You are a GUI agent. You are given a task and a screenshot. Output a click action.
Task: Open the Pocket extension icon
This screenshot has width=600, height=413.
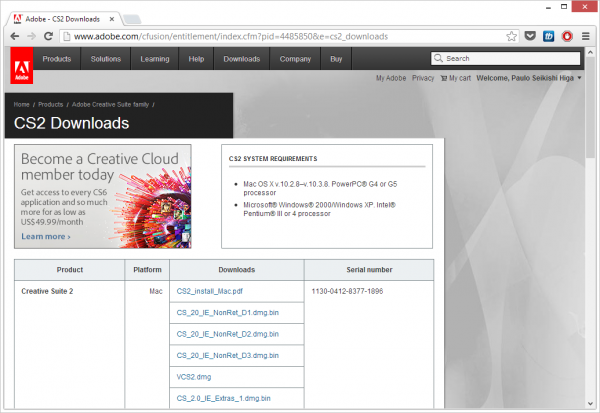(x=530, y=36)
